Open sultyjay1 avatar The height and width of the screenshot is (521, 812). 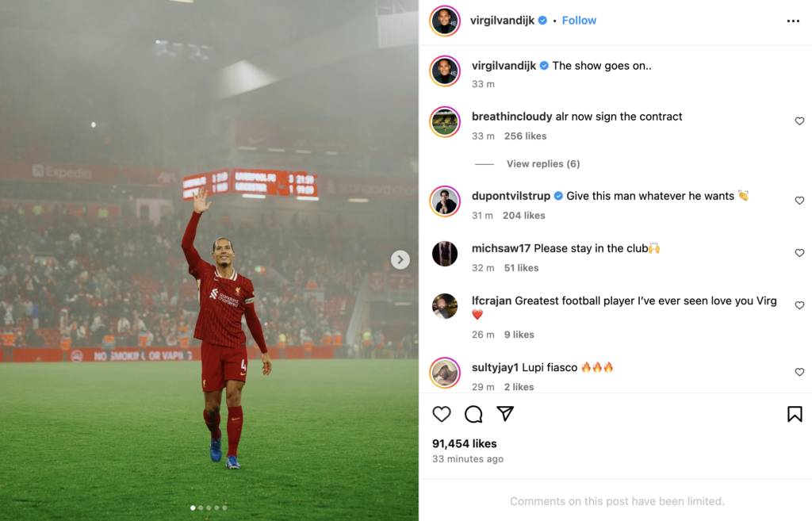[x=445, y=373]
